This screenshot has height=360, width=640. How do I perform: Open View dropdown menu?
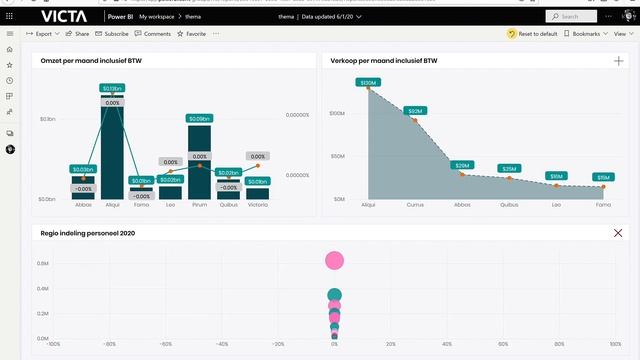(623, 33)
